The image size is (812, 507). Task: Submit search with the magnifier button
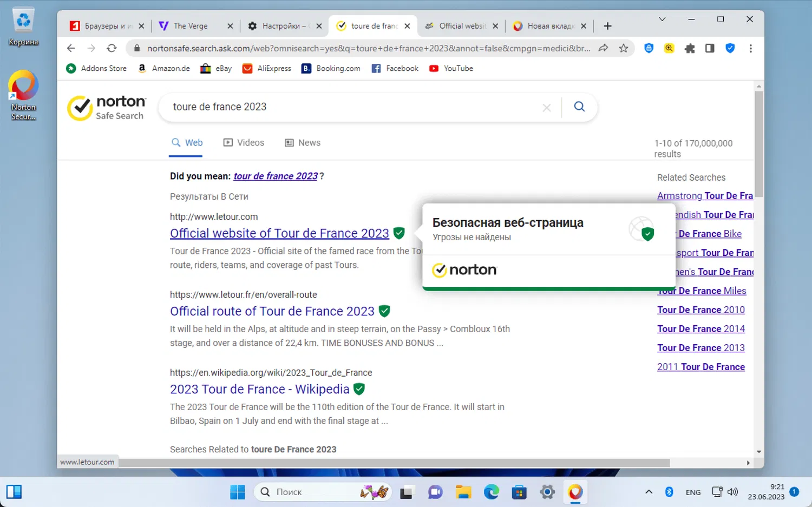point(579,107)
